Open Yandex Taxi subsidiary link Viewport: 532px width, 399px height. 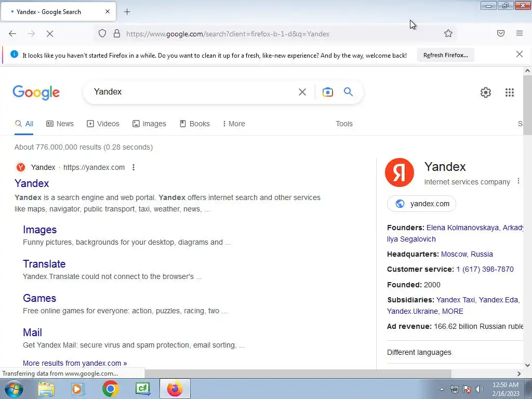pyautogui.click(x=455, y=300)
